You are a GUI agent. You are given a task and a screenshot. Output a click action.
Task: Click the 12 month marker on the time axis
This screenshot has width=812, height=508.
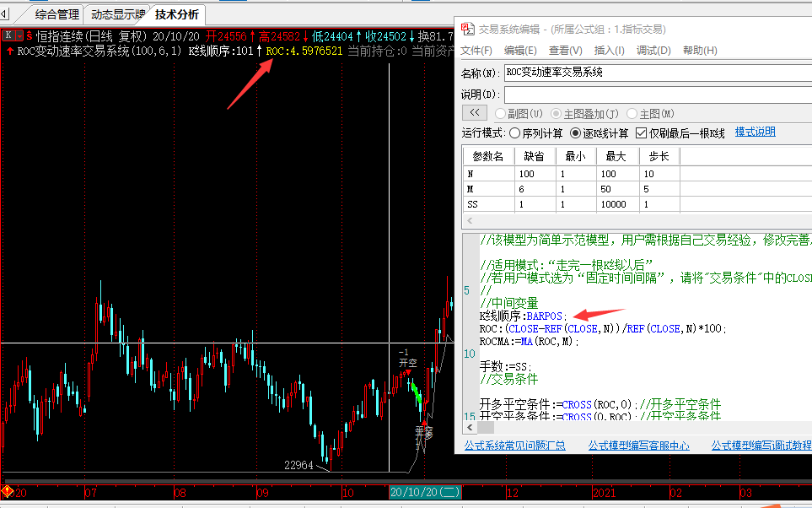coord(512,493)
